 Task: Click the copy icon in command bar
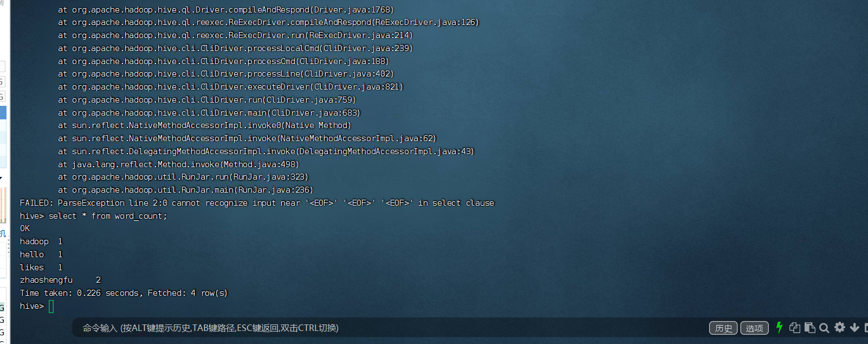pyautogui.click(x=795, y=327)
